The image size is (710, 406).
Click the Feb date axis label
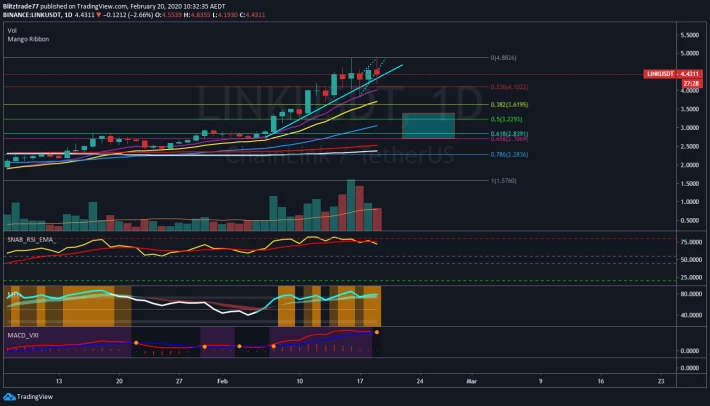click(x=222, y=381)
